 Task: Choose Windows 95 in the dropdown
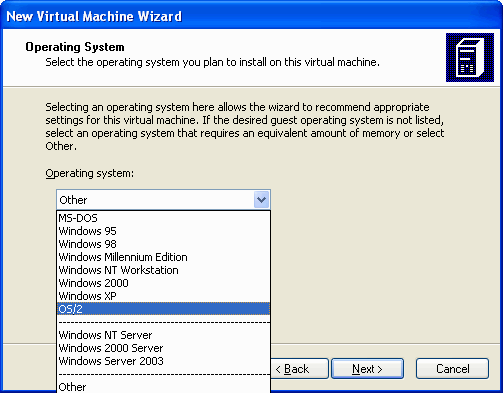(x=163, y=231)
